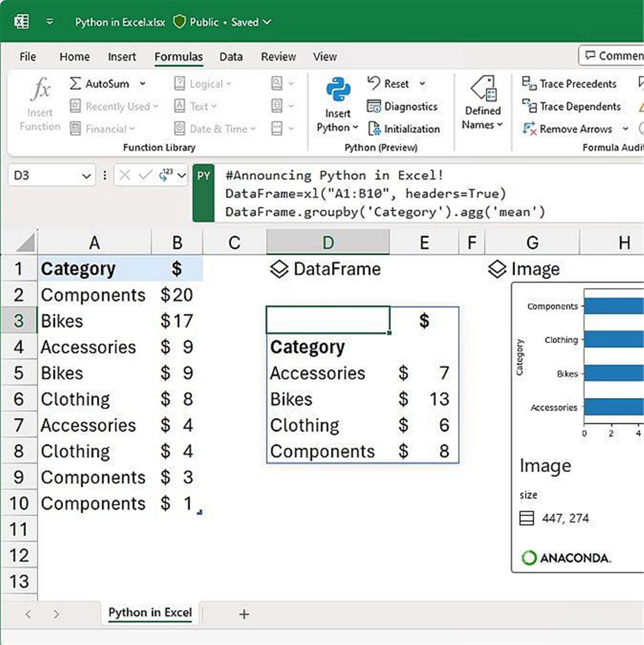Open the Home ribbon tab
Image resolution: width=644 pixels, height=645 pixels.
point(75,57)
